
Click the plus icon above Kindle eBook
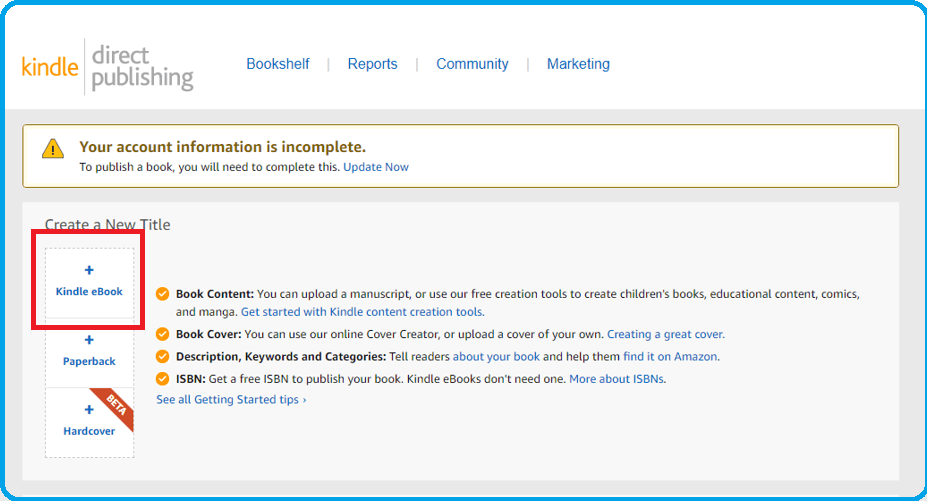(89, 270)
